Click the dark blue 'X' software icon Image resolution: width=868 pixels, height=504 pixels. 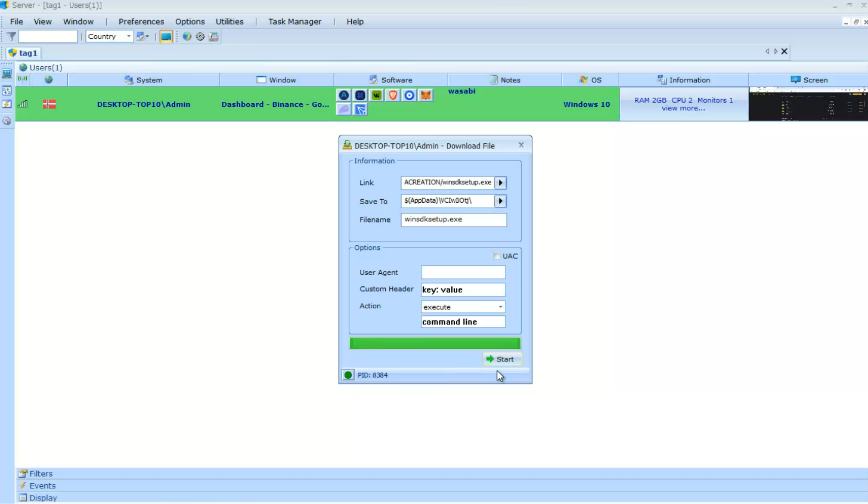(x=360, y=95)
